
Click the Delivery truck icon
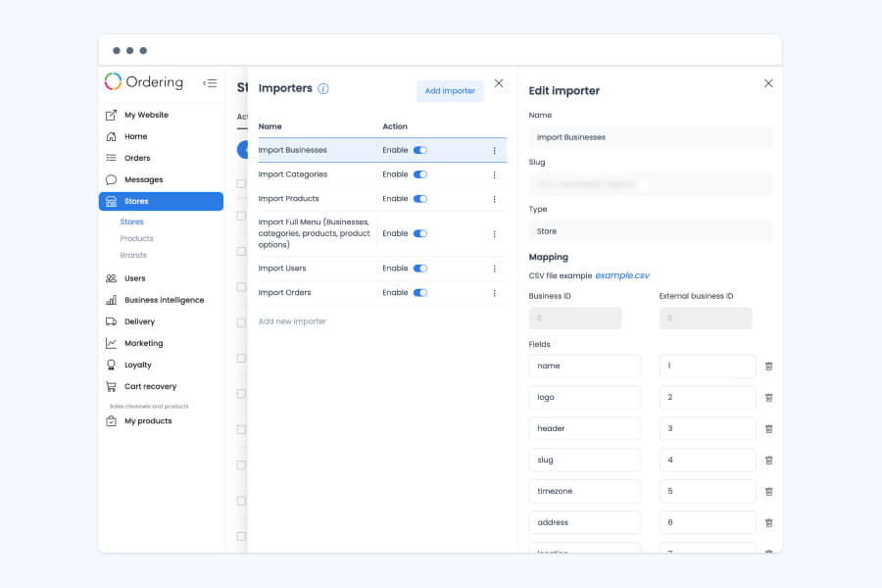[x=112, y=321]
